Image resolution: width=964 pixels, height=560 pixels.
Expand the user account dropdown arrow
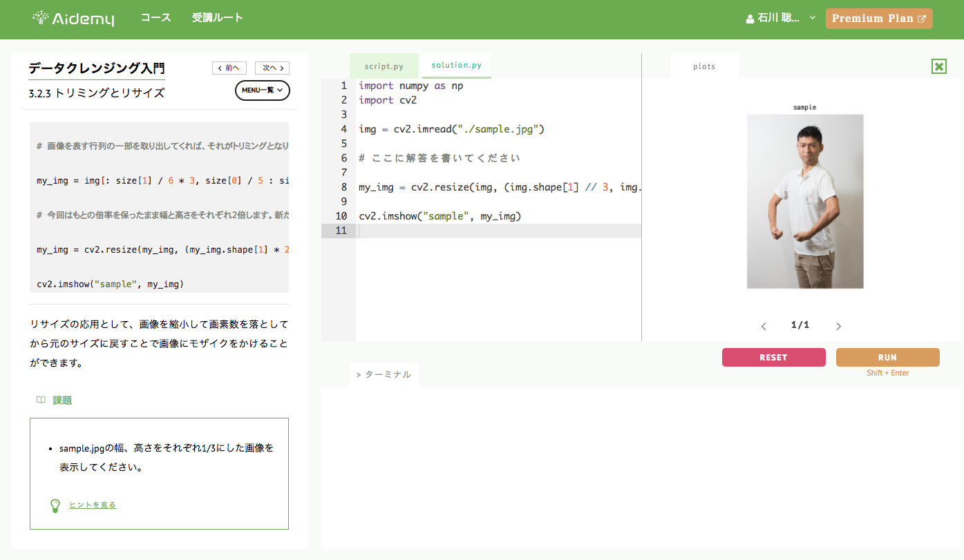tap(813, 18)
